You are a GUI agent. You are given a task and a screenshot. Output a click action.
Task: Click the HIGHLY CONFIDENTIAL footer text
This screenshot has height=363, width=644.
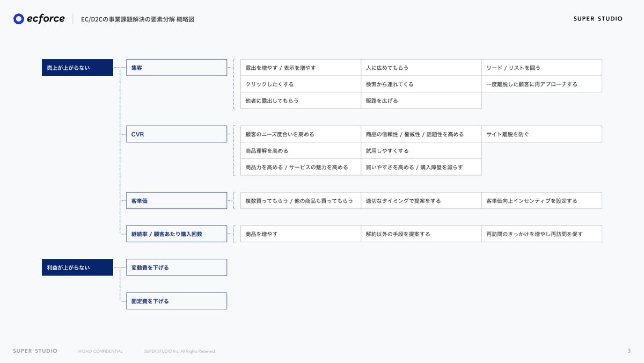[100, 352]
